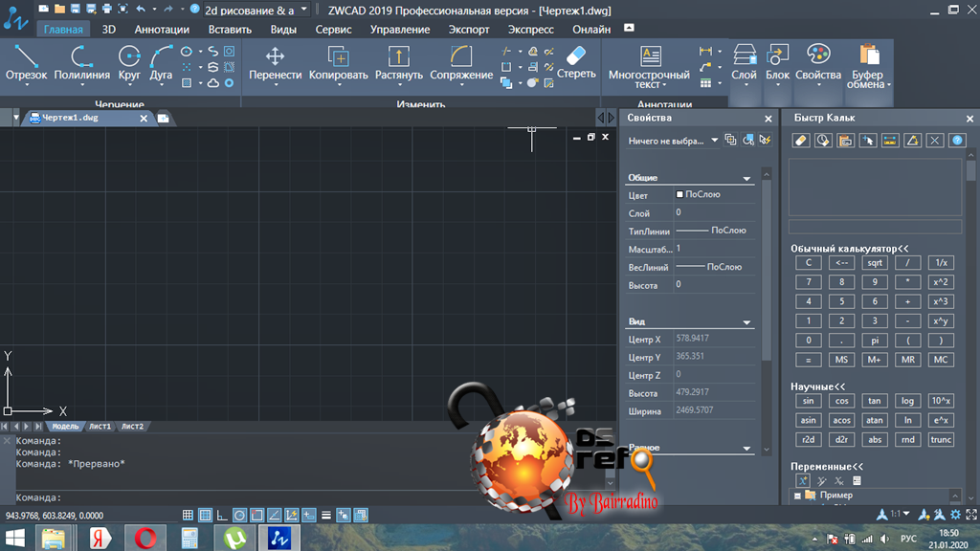980x551 pixels.
Task: Toggle ortho mode in status bar
Action: click(x=222, y=516)
